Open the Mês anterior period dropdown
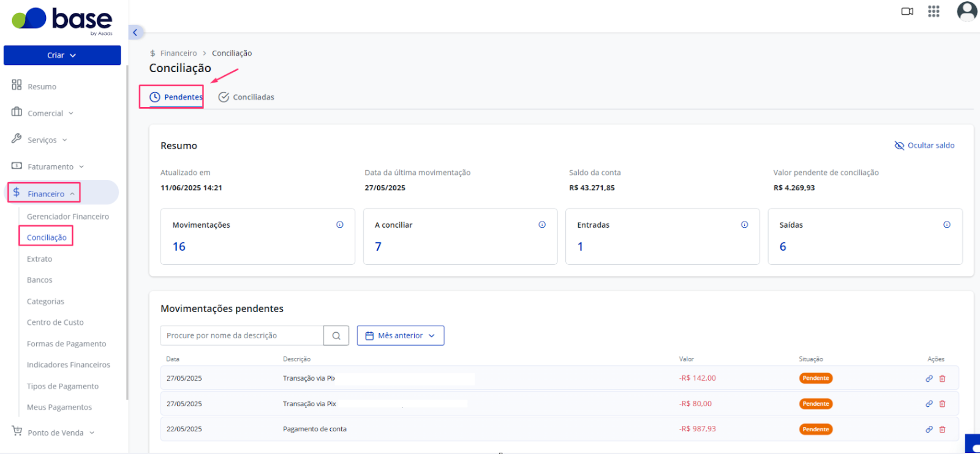Image resolution: width=980 pixels, height=454 pixels. pyautogui.click(x=401, y=335)
